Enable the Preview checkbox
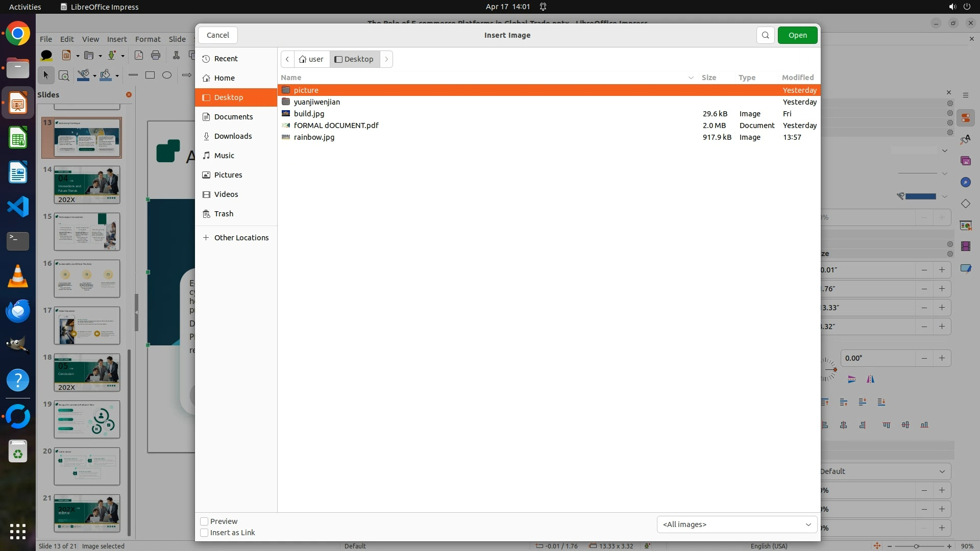This screenshot has height=551, width=980. (x=204, y=521)
